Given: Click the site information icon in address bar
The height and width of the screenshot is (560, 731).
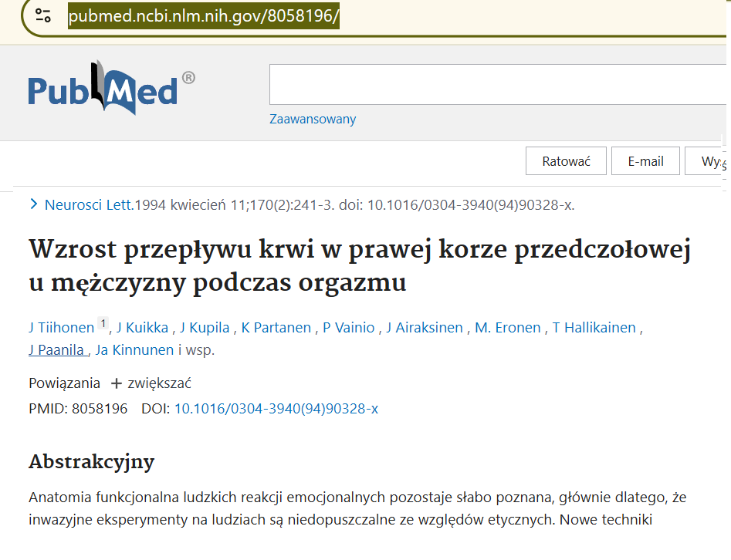Looking at the screenshot, I should [43, 17].
